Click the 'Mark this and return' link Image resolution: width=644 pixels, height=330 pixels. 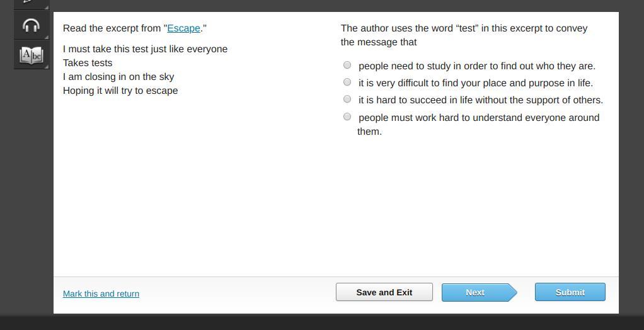pos(101,293)
